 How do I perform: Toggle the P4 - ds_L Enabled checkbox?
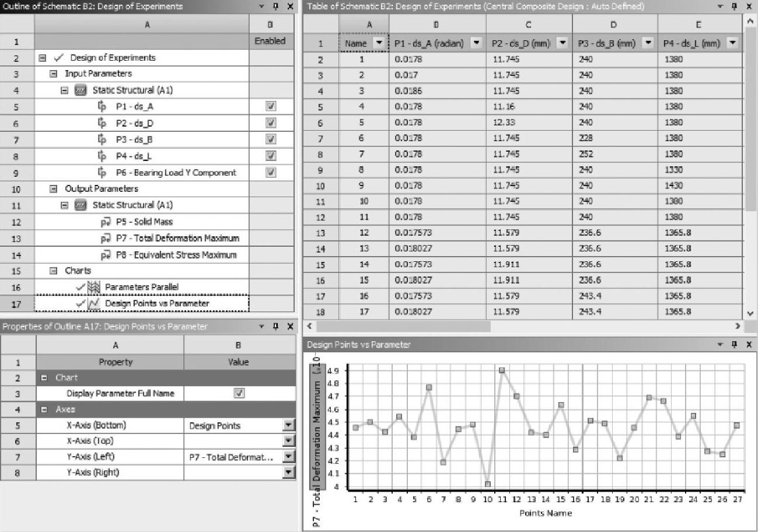pyautogui.click(x=271, y=156)
